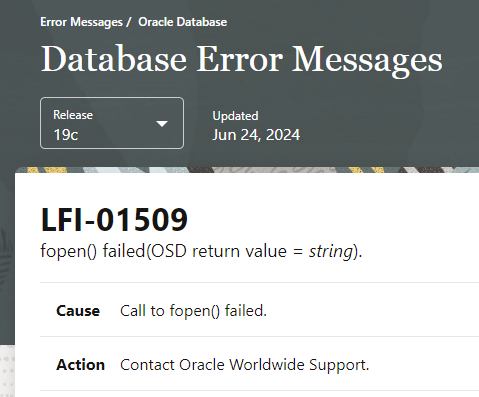Go to the Oracle Database breadcrumb

click(x=183, y=22)
